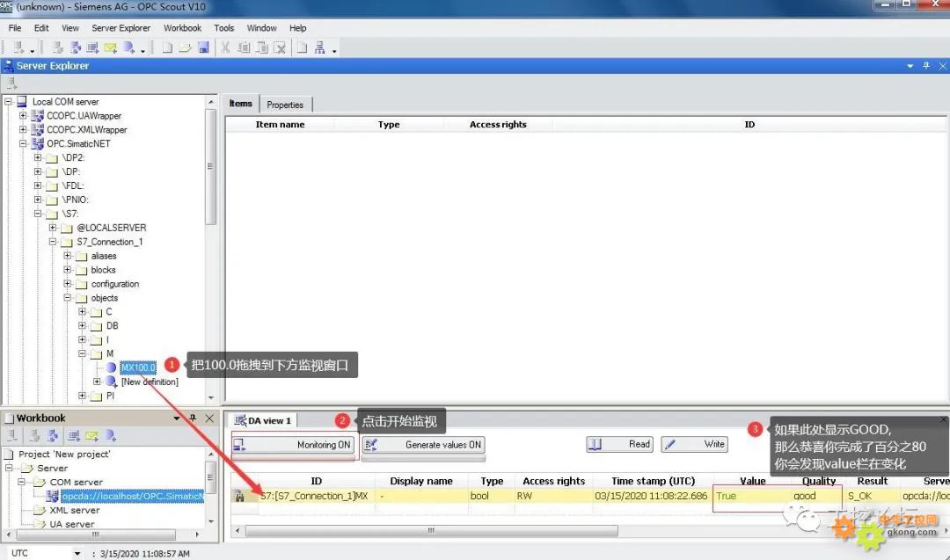Click new blank document icon next to open
Screen dimensions: 950x560
pyautogui.click(x=167, y=47)
